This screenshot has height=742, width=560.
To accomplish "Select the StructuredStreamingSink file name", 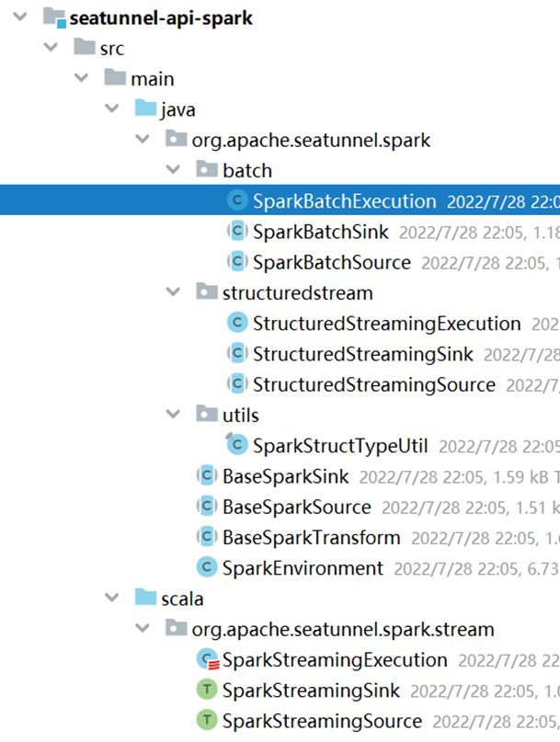I will pyautogui.click(x=363, y=354).
